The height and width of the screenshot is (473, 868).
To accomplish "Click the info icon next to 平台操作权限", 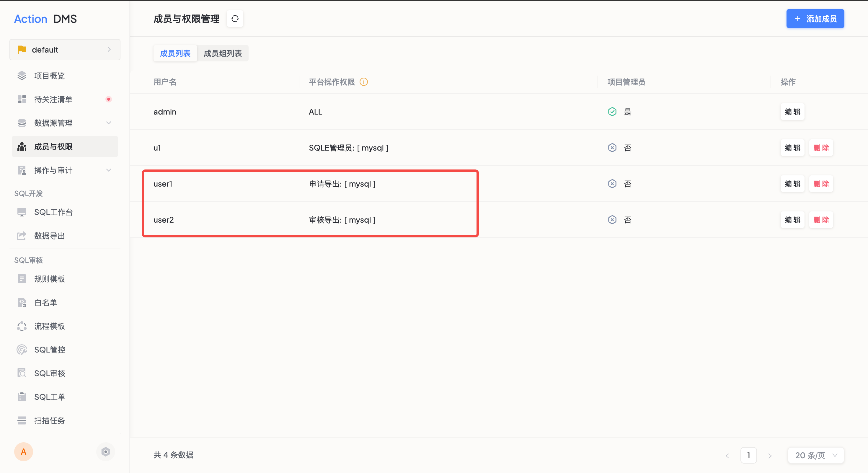I will 363,82.
